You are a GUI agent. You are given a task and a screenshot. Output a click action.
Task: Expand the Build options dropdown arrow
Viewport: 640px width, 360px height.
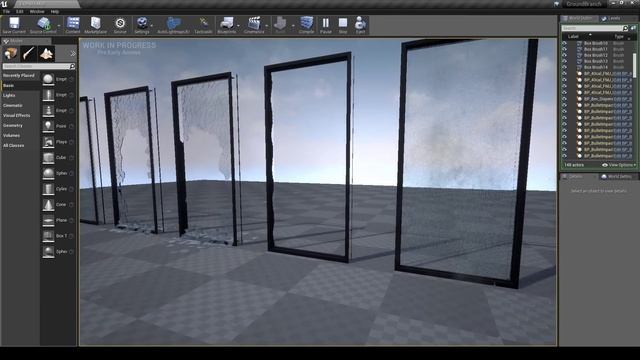tap(293, 26)
